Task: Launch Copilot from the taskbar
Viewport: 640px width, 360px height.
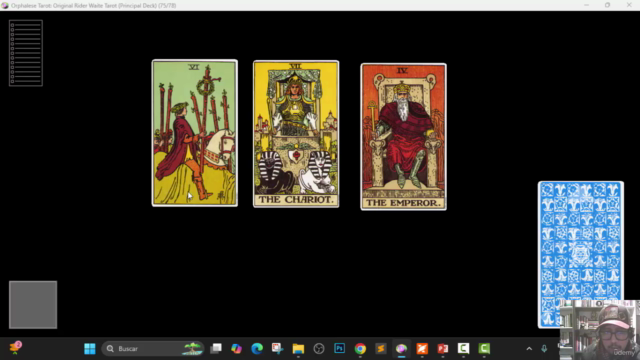Action: [236, 349]
